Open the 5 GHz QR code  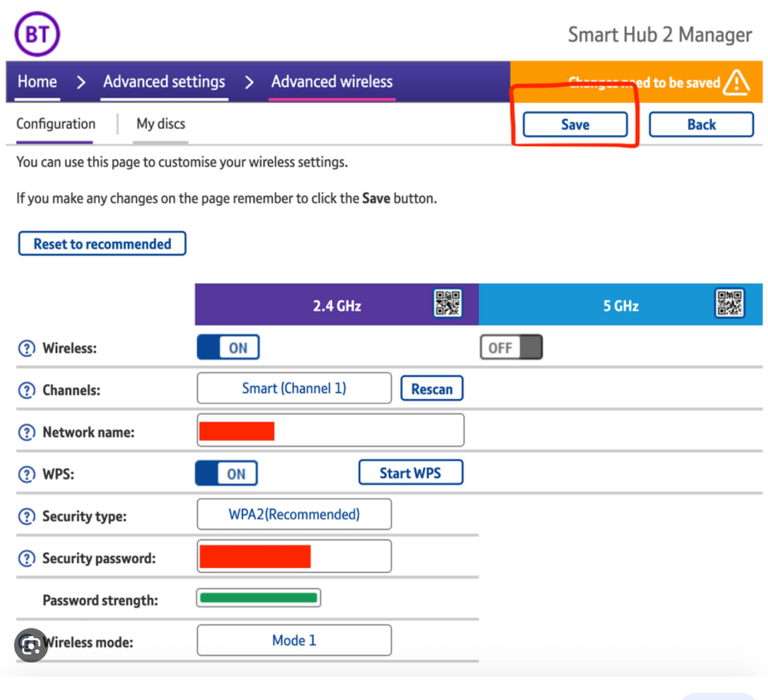[729, 304]
